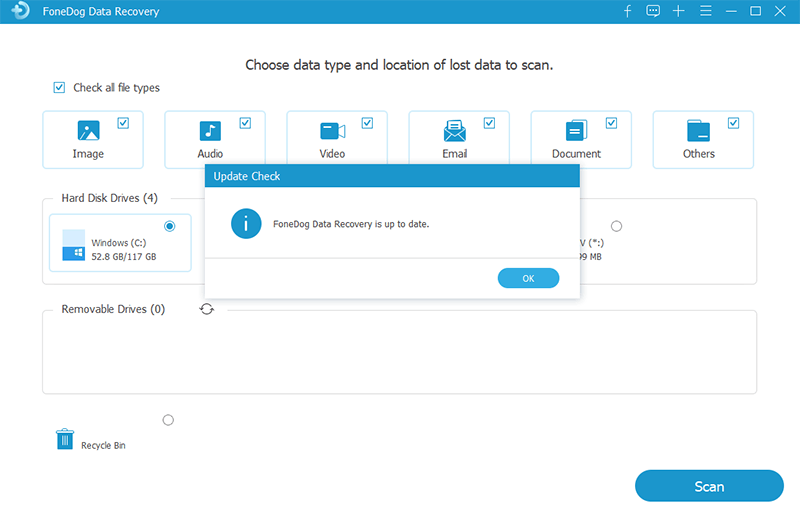Select the Windows (C:) drive radio button

click(x=170, y=226)
